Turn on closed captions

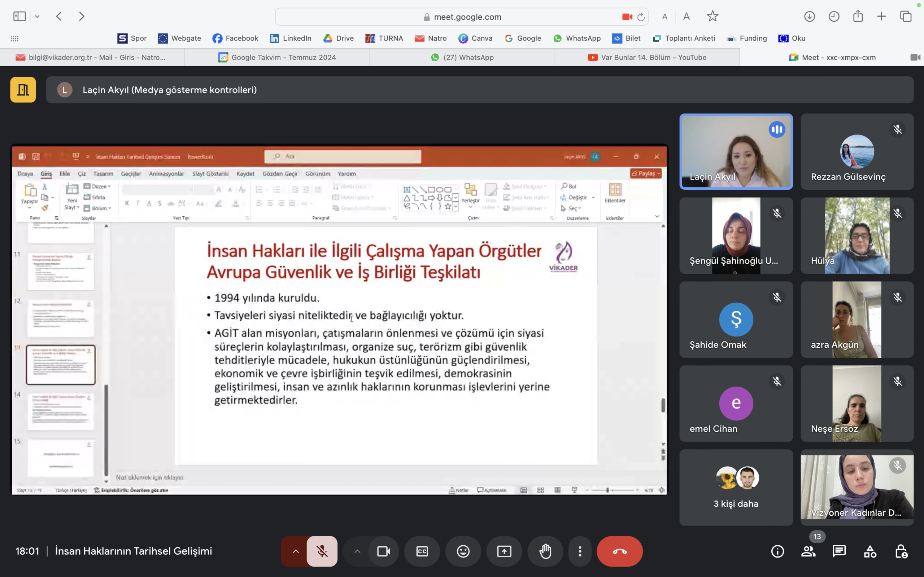click(422, 551)
